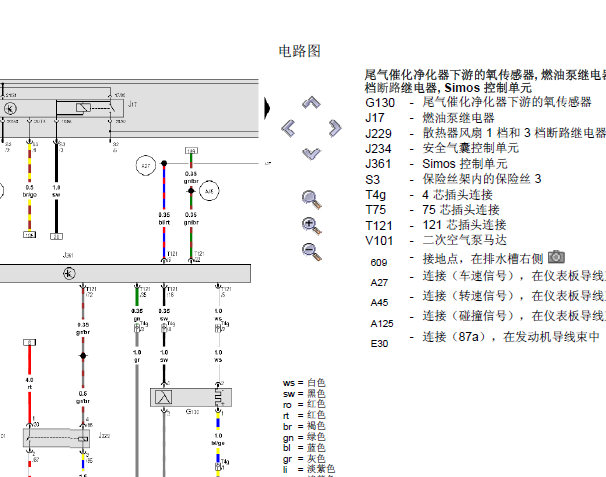Select the 609 ground point code
This screenshot has width=606, height=477.
click(378, 263)
